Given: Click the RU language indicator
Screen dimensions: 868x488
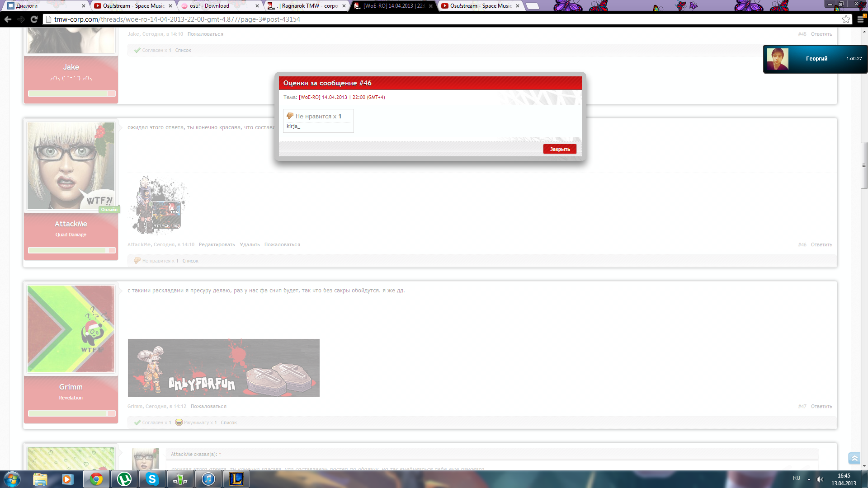Looking at the screenshot, I should click(797, 478).
